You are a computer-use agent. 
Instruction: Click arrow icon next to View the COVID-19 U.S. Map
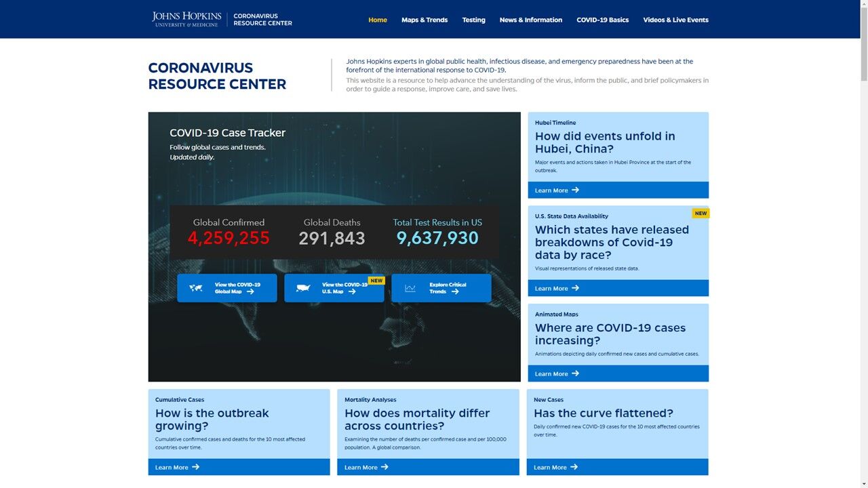tap(352, 291)
